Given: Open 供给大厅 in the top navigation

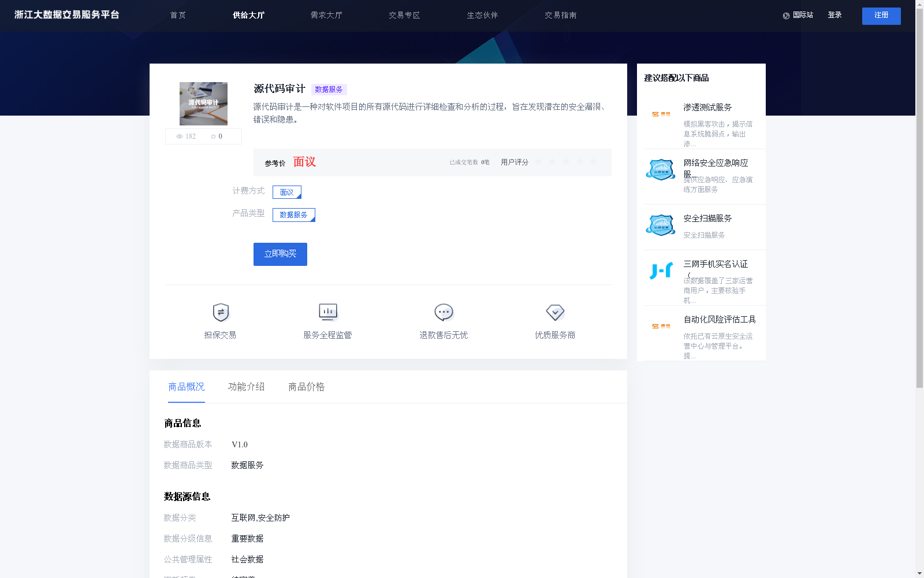Looking at the screenshot, I should point(248,15).
